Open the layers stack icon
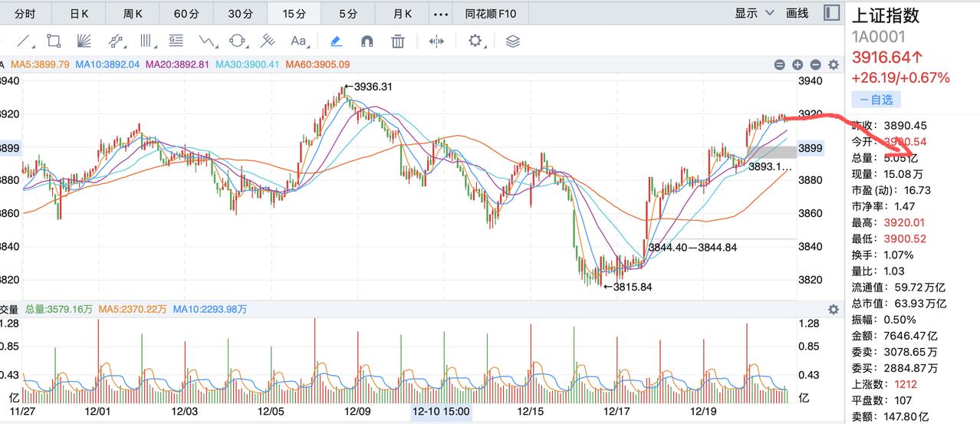Image resolution: width=980 pixels, height=424 pixels. [x=513, y=41]
